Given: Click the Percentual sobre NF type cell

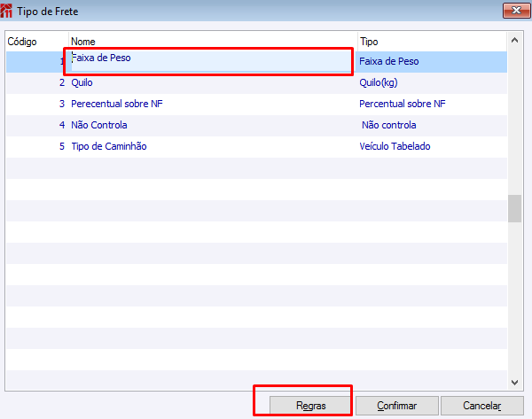Looking at the screenshot, I should [x=433, y=104].
